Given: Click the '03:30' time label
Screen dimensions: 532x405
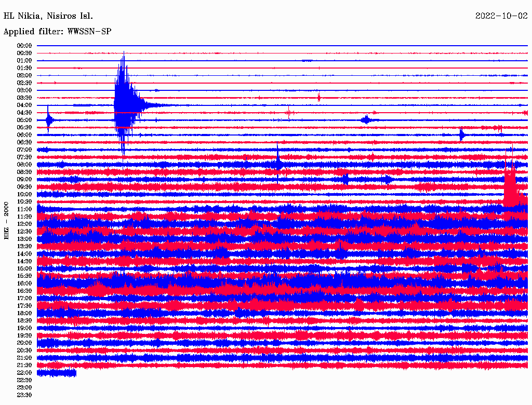Looking at the screenshot, I should pos(24,98).
